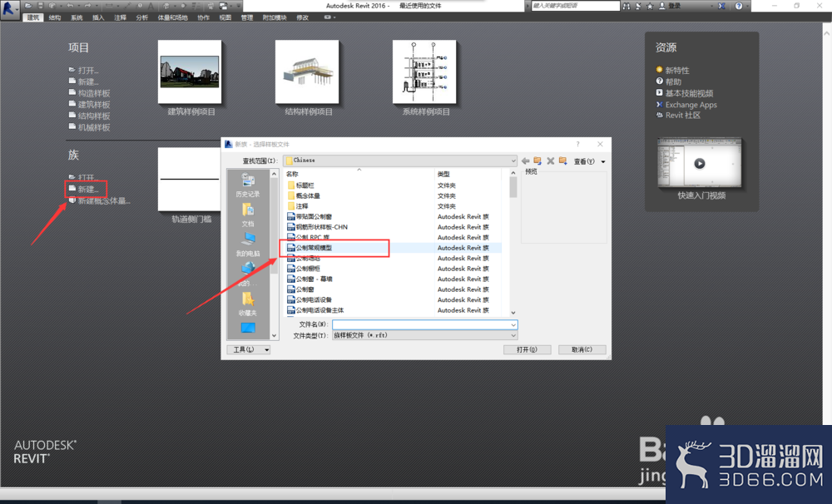Open the Communication Center satellite icon
The height and width of the screenshot is (504, 832).
tap(638, 6)
